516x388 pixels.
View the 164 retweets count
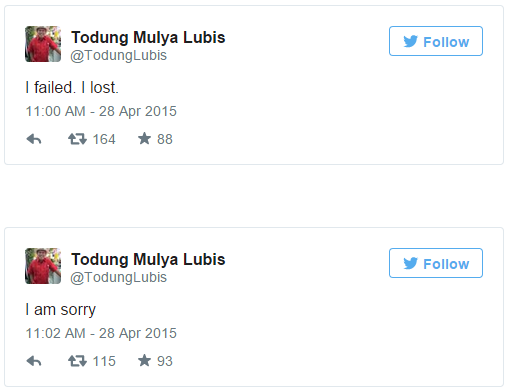click(x=104, y=139)
